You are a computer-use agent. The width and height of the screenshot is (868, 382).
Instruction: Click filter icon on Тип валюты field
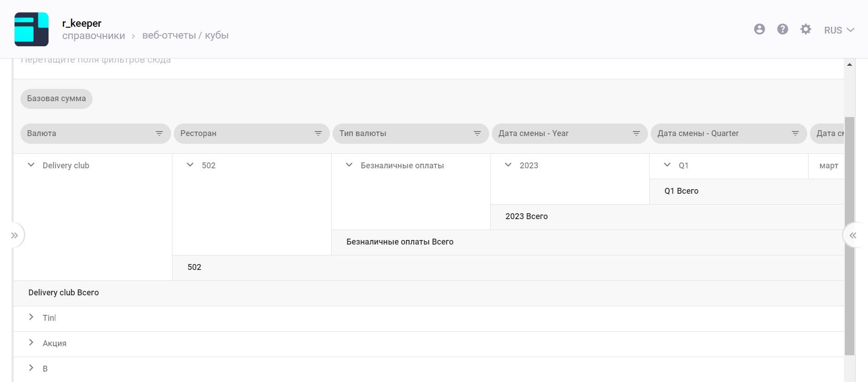click(477, 133)
